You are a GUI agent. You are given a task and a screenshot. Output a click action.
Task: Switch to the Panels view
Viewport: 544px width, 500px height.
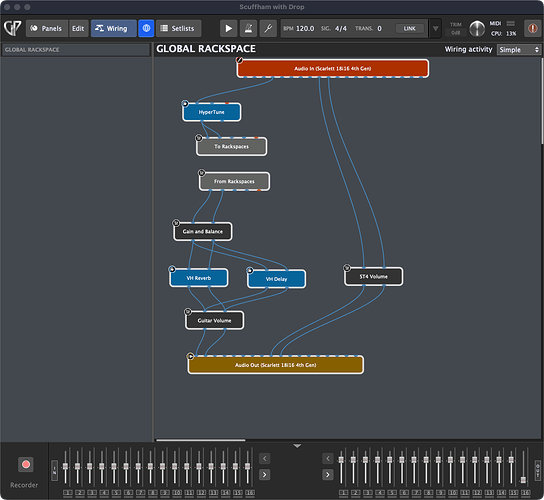pos(47,28)
